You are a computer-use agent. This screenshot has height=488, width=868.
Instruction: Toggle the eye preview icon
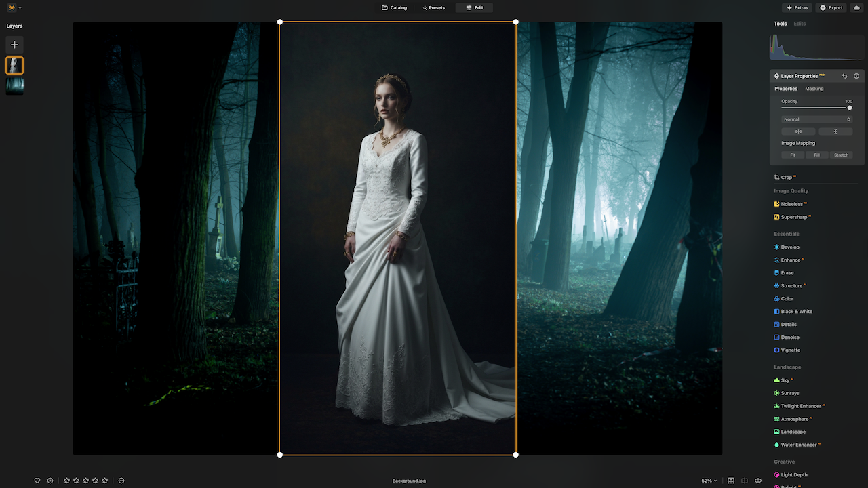pyautogui.click(x=758, y=481)
